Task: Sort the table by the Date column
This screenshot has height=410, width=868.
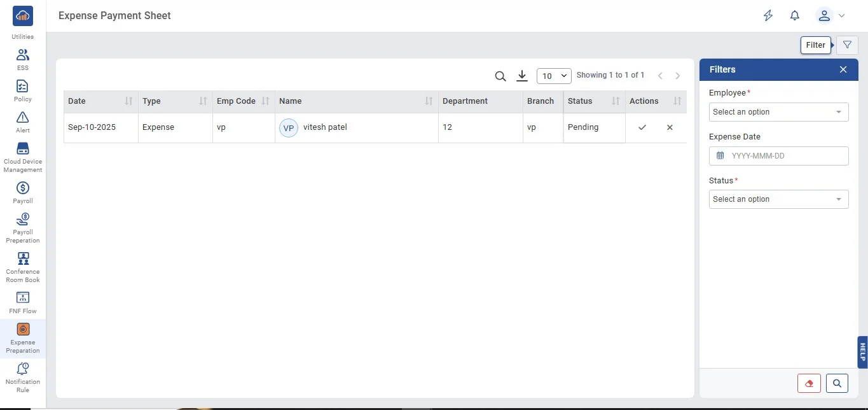Action: 128,101
